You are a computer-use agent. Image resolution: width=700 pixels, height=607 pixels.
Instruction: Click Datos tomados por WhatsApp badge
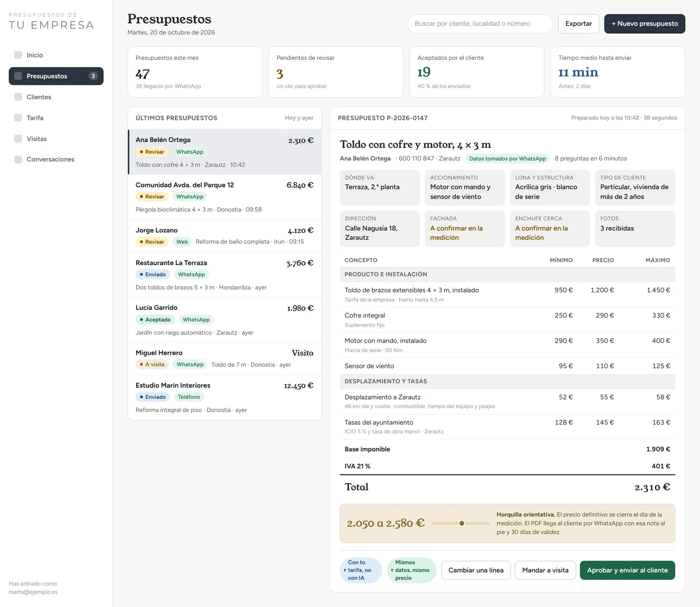[x=507, y=158]
